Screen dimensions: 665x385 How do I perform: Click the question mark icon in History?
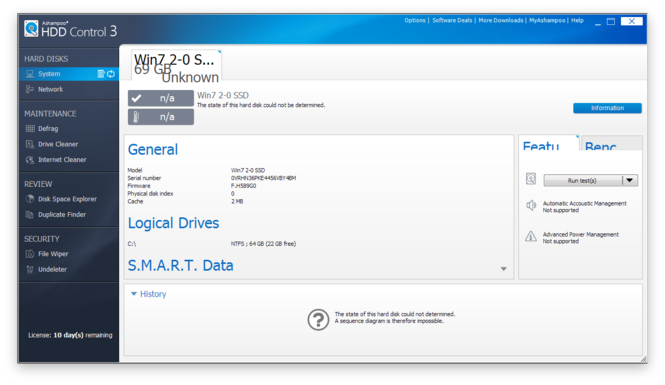[318, 319]
